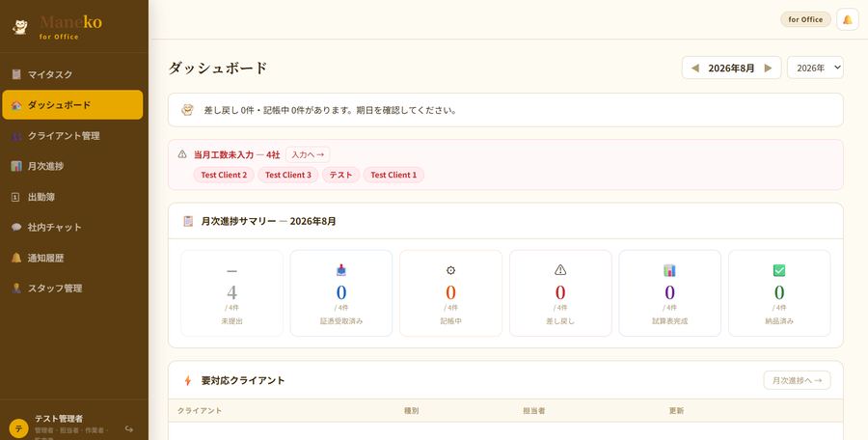
Task: Open the 納品済み summary card
Action: [779, 293]
